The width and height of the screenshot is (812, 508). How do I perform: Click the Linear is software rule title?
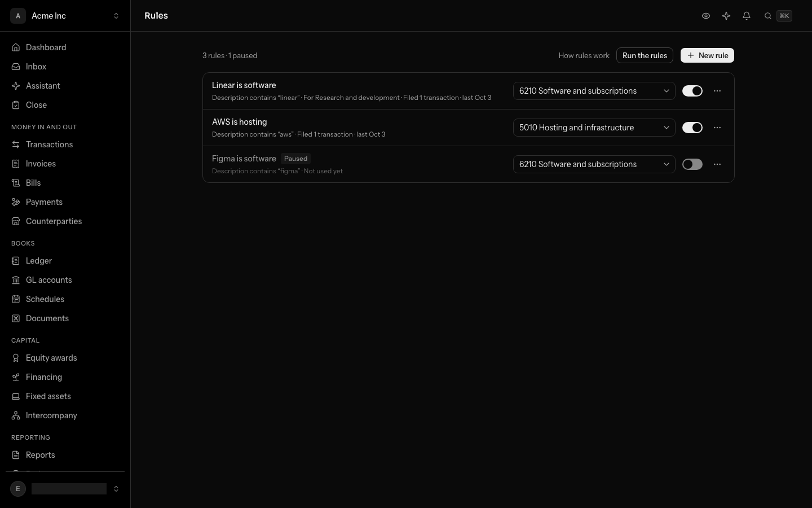[x=244, y=85]
